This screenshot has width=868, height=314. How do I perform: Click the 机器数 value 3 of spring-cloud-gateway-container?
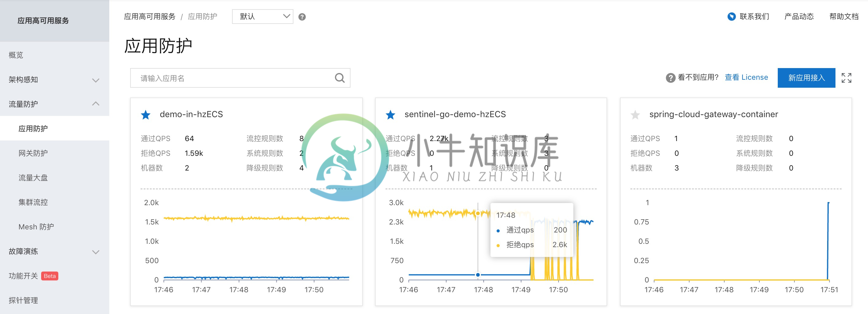(x=676, y=168)
